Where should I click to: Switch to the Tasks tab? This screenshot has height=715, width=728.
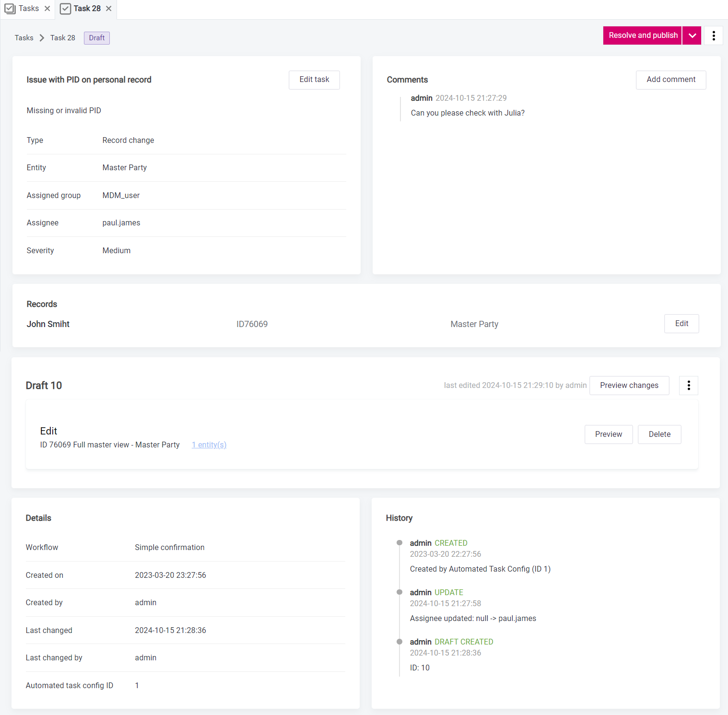tap(28, 8)
